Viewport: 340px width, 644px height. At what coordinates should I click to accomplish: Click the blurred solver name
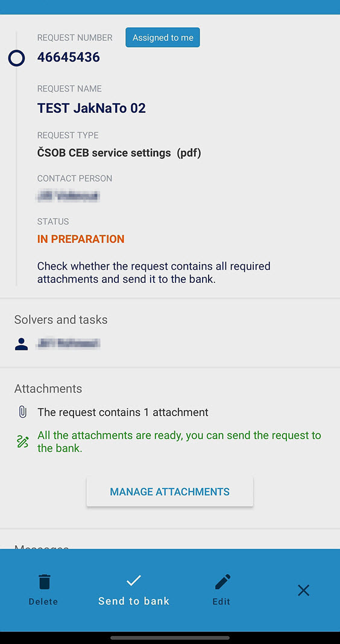68,343
